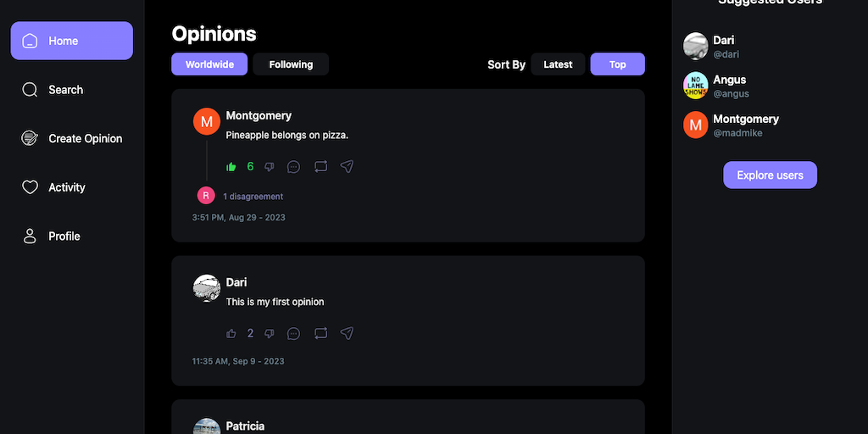Open Activity in the sidebar
The image size is (868, 434).
coord(66,187)
